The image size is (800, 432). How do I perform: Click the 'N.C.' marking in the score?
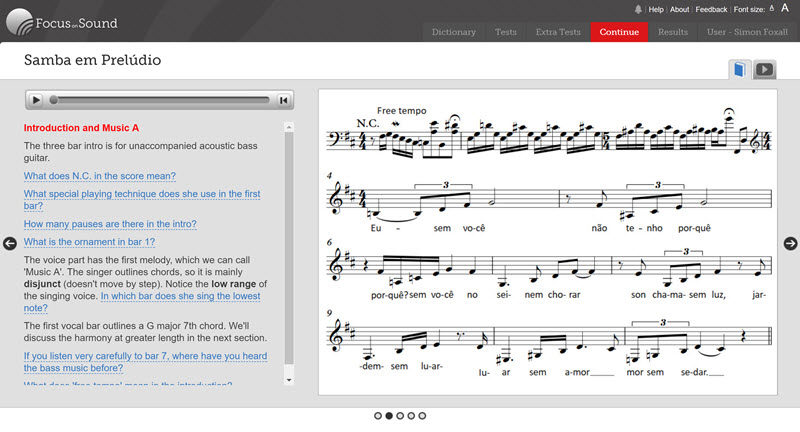(368, 123)
